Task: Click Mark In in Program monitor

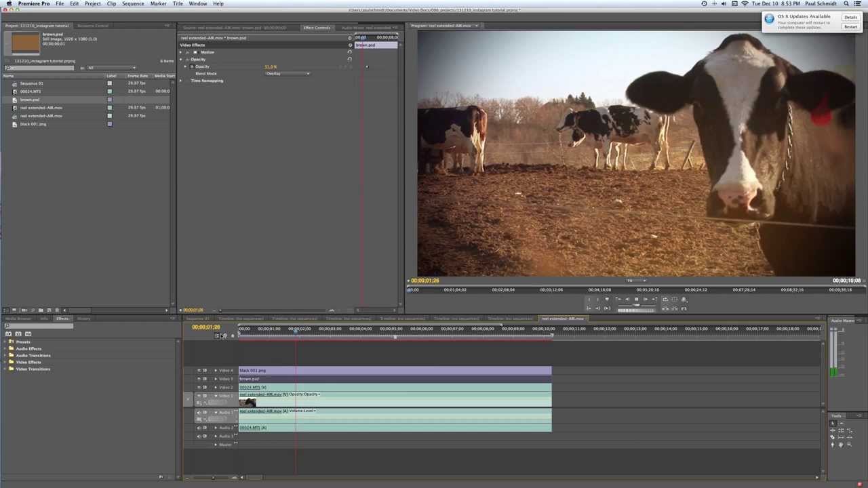Action: coord(589,299)
